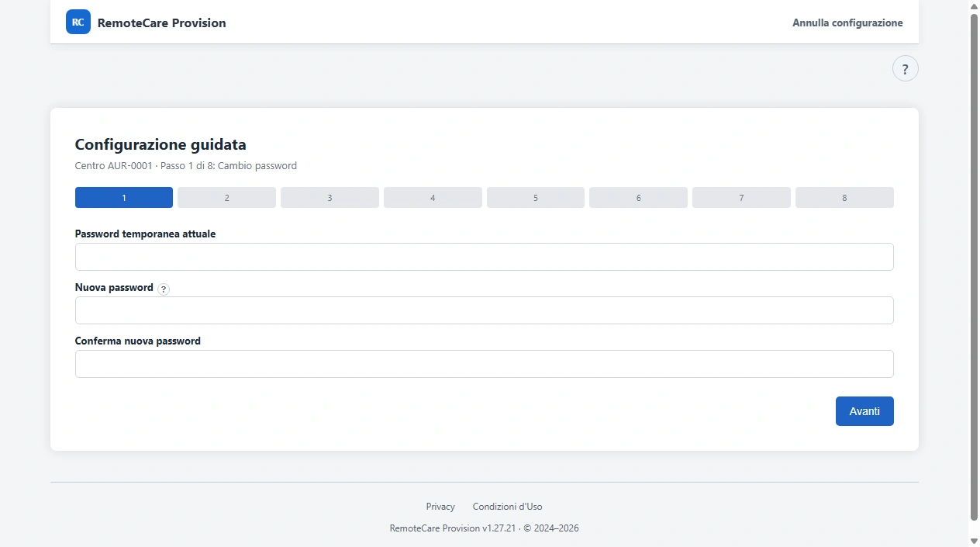Click Annulla configurazione link
Viewport: 980px width, 547px height.
point(847,23)
